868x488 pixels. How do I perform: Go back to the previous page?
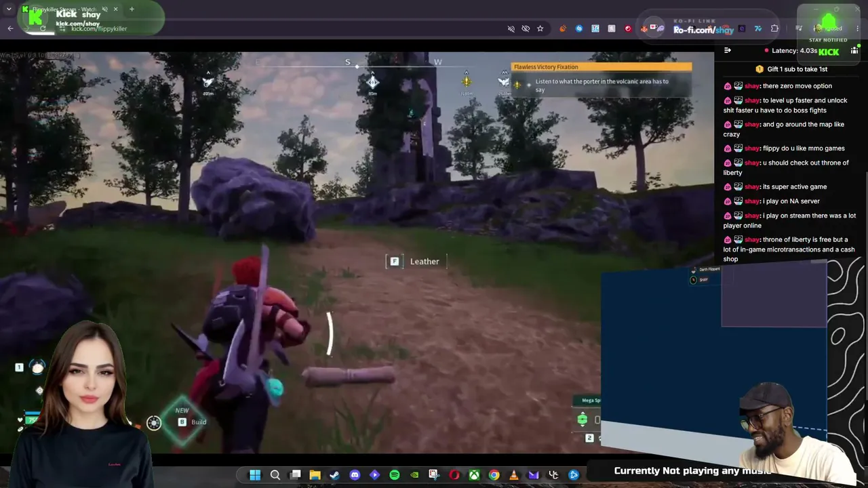click(10, 28)
